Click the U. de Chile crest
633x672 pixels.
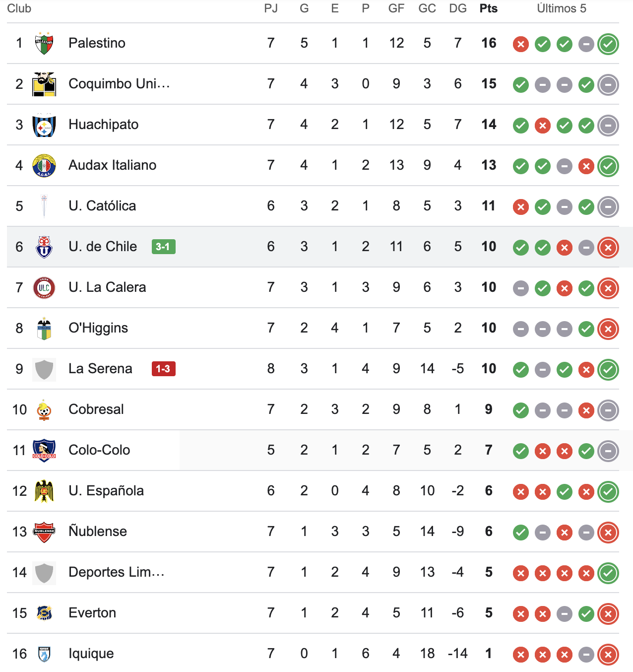tap(44, 247)
